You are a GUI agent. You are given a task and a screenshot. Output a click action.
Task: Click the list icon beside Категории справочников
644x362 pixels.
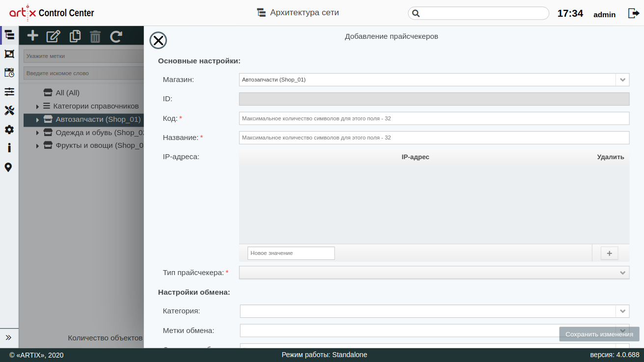pyautogui.click(x=47, y=106)
